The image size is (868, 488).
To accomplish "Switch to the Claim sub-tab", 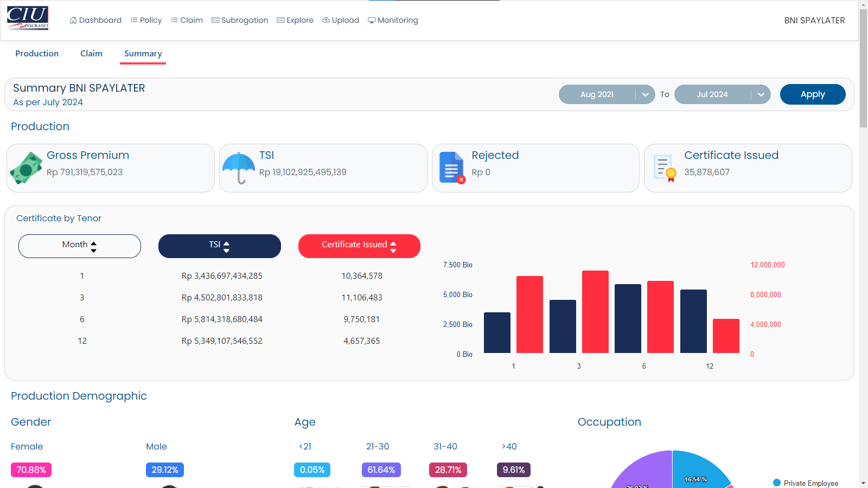I will pos(91,54).
